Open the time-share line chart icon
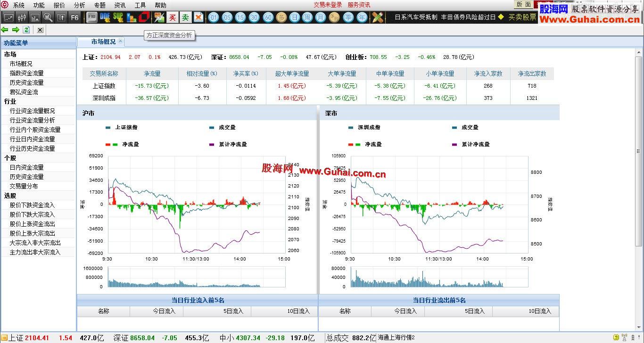The width and height of the screenshot is (644, 343). click(x=8, y=17)
